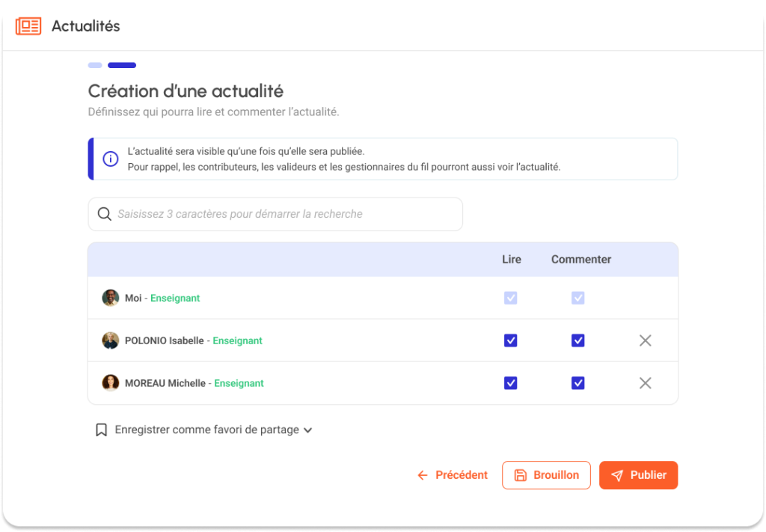Uncheck Commenter for POLONIO Isabelle
The width and height of the screenshot is (766, 532).
coord(577,340)
